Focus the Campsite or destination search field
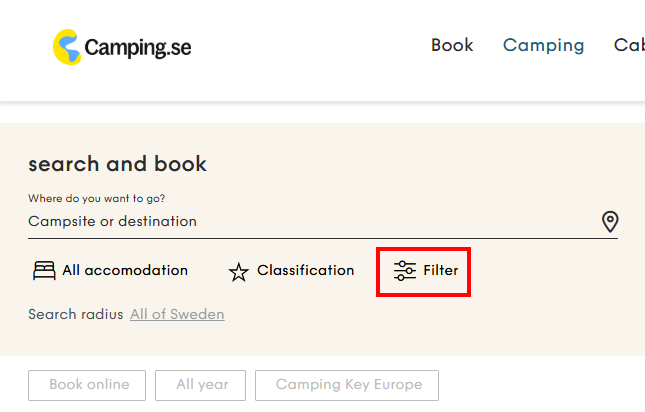 300,221
